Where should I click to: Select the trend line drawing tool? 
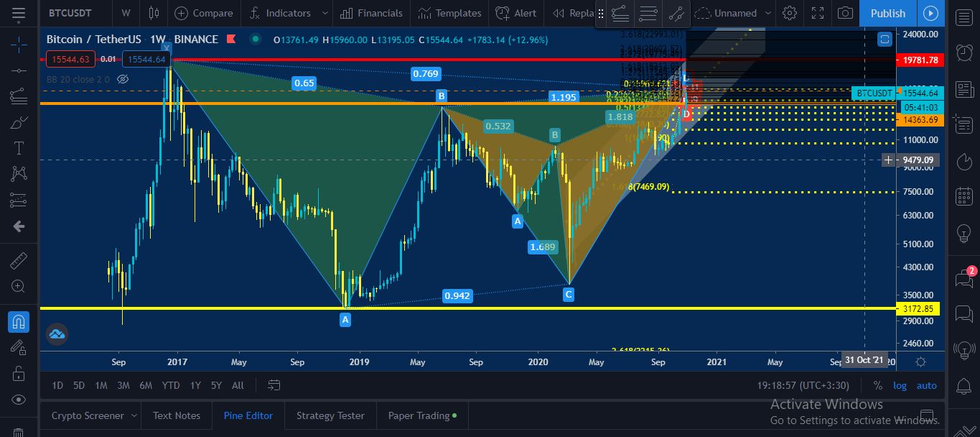[x=19, y=70]
